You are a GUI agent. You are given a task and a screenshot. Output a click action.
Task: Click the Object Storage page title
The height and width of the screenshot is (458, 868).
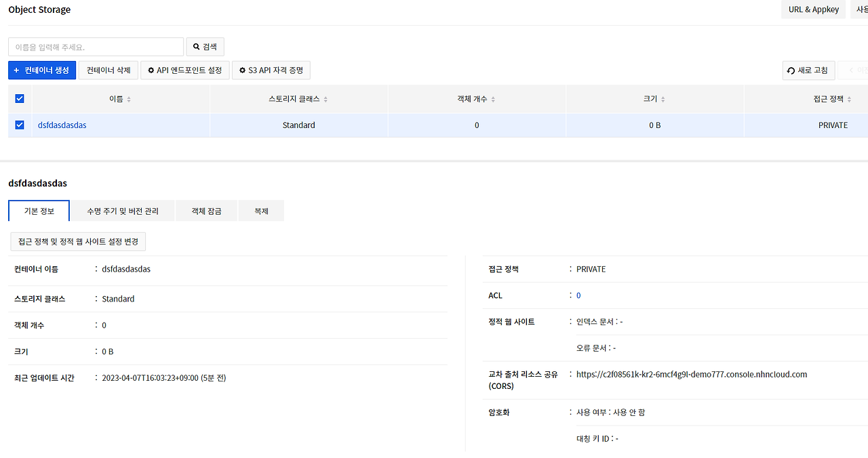(39, 9)
